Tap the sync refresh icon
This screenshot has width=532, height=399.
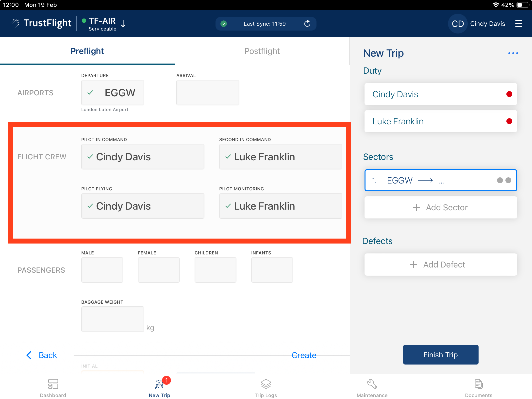point(307,24)
